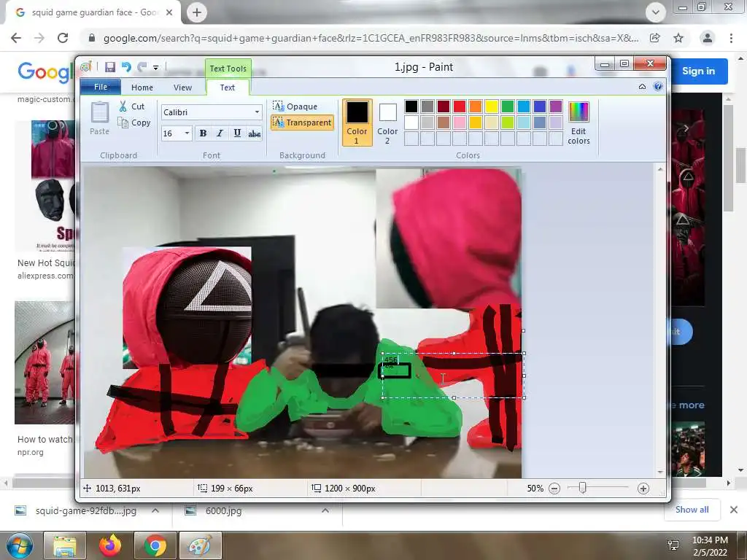Open Chrome tab search chevron
Screen dimensions: 747x560
(x=656, y=12)
